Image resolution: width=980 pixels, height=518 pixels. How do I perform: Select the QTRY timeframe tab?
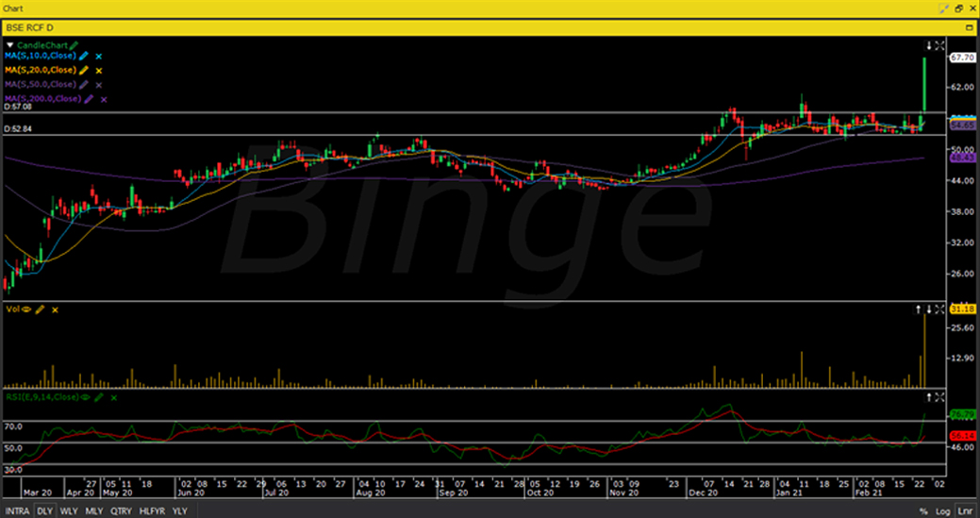coord(122,511)
